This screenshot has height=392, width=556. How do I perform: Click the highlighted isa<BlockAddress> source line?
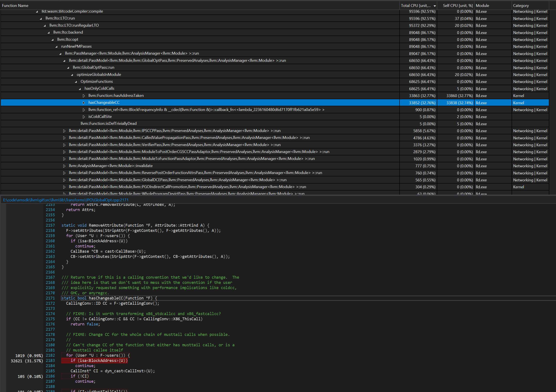coord(94,361)
